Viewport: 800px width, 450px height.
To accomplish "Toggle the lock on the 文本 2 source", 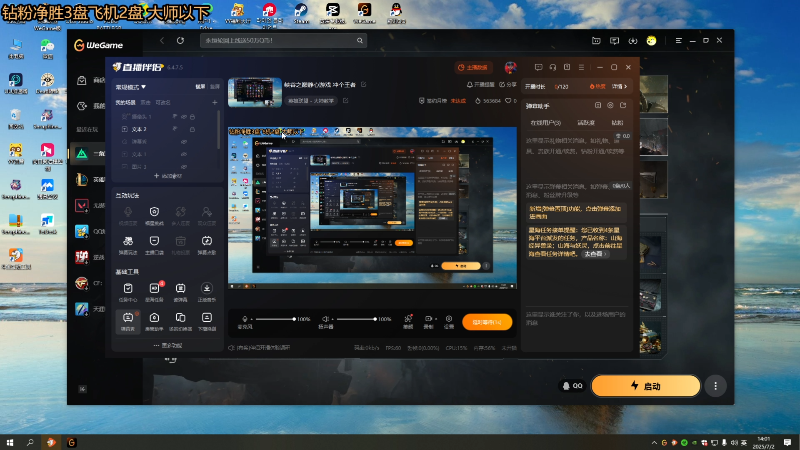I will [x=192, y=130].
